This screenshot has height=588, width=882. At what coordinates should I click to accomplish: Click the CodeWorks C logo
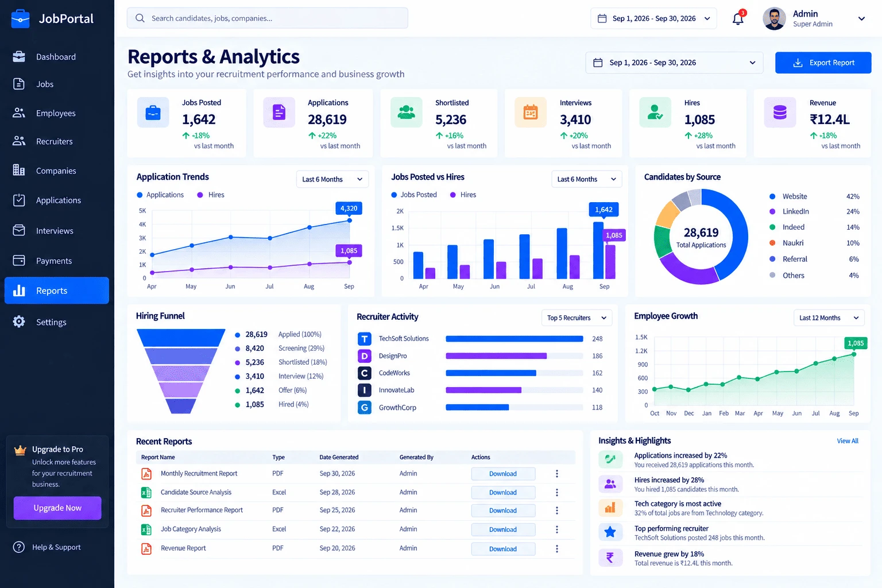[364, 373]
